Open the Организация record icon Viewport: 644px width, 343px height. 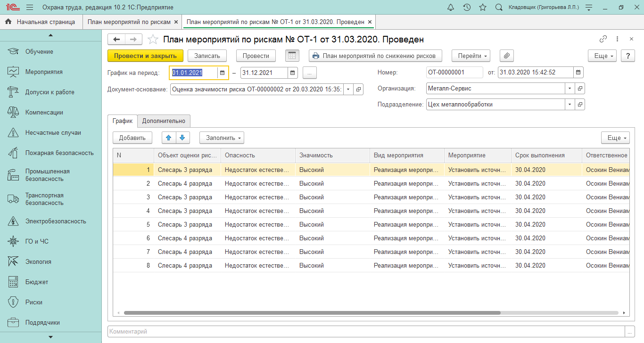[580, 88]
